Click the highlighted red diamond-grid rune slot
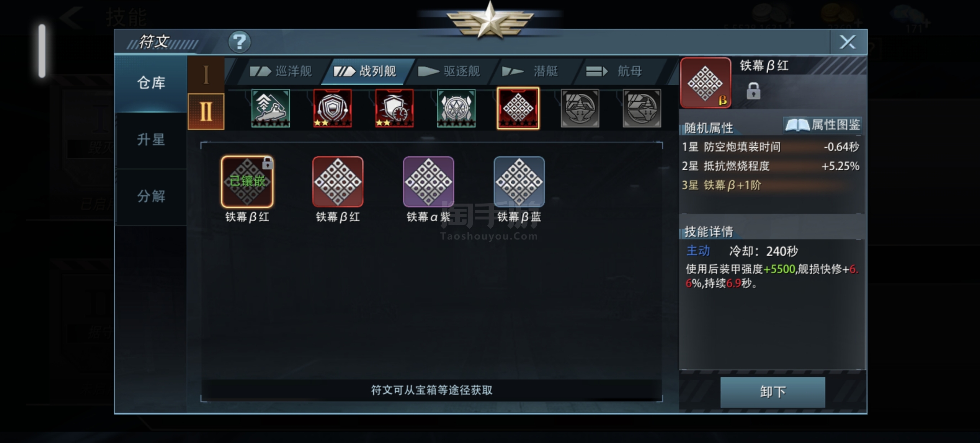The width and height of the screenshot is (980, 443). point(518,108)
